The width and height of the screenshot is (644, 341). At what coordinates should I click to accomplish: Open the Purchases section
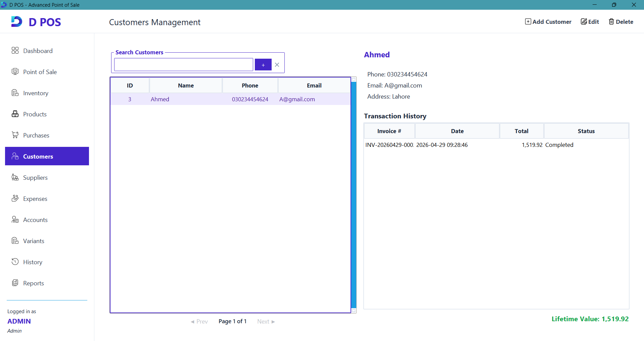click(x=47, y=135)
